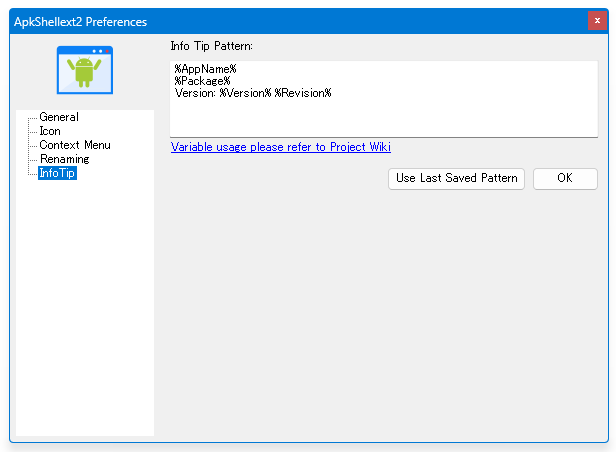This screenshot has height=452, width=616.
Task: Go to Context Menu settings
Action: 75,145
